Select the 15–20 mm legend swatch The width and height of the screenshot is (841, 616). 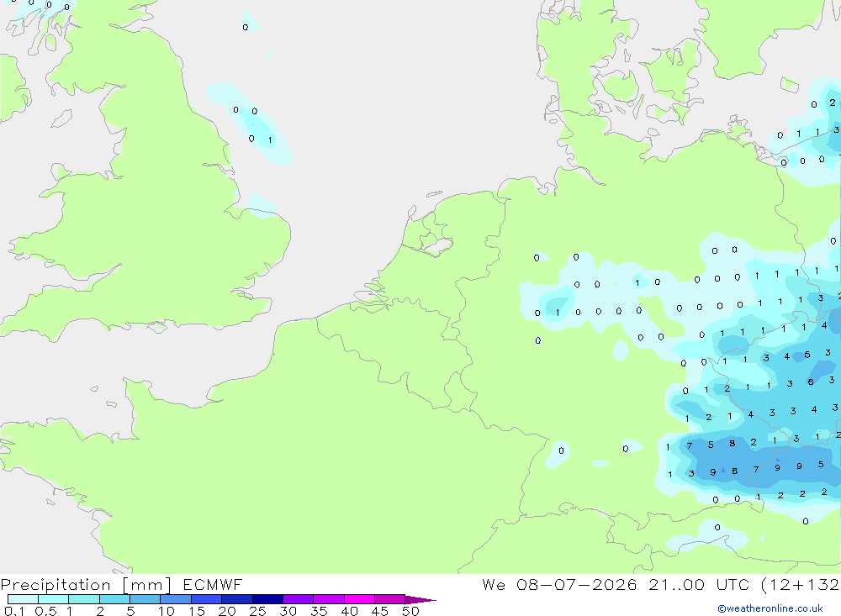(x=206, y=599)
